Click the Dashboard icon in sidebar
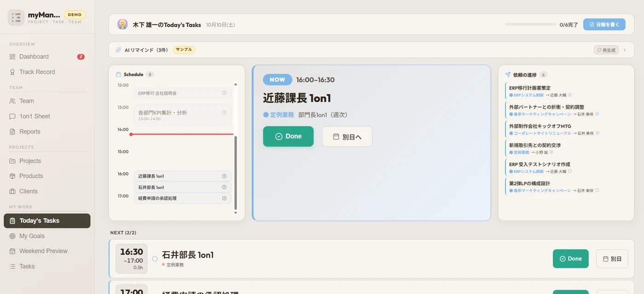 click(x=12, y=57)
